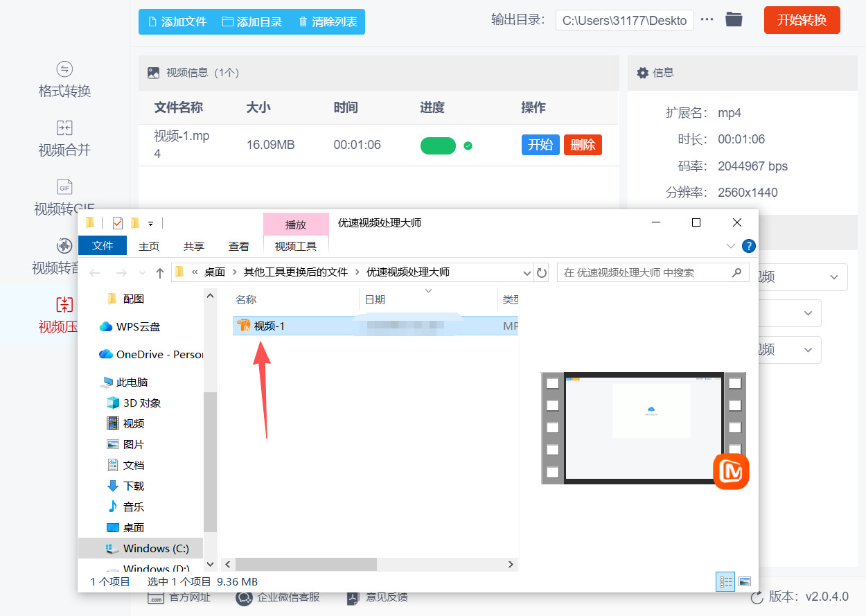Image resolution: width=866 pixels, height=616 pixels.
Task: Open the recent locations dropdown arrow
Action: (143, 273)
